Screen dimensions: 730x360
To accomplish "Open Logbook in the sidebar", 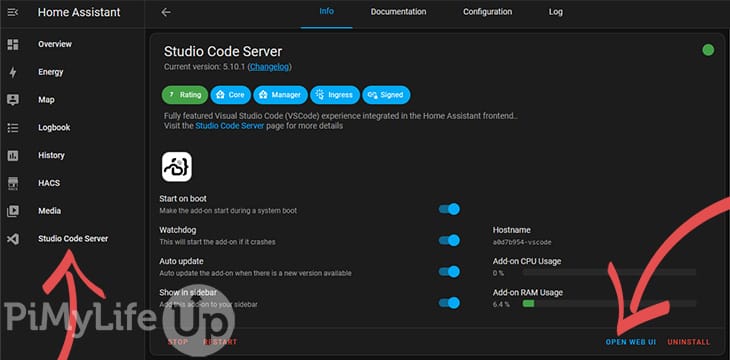I will click(x=54, y=128).
